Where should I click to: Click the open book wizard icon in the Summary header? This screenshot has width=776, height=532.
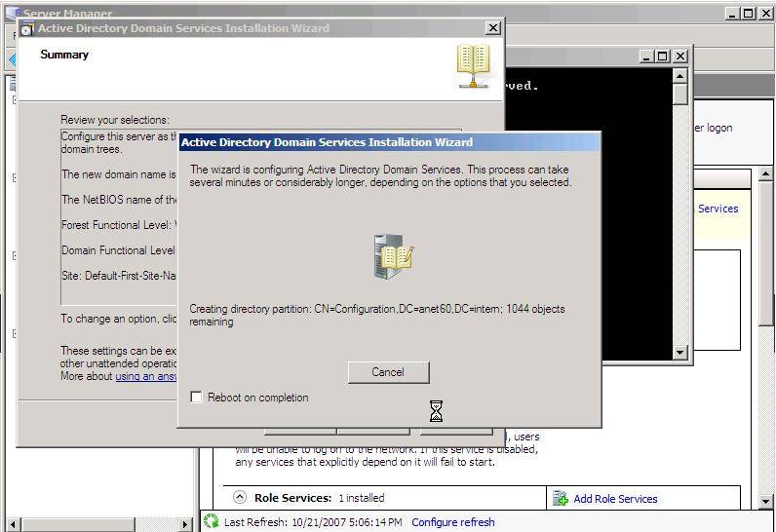pos(474,65)
